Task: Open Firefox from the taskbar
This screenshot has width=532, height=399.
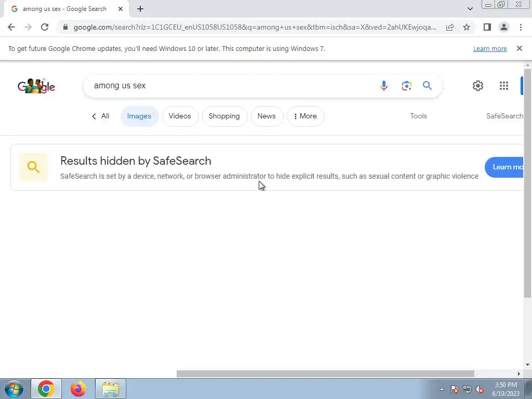Action: click(78, 389)
